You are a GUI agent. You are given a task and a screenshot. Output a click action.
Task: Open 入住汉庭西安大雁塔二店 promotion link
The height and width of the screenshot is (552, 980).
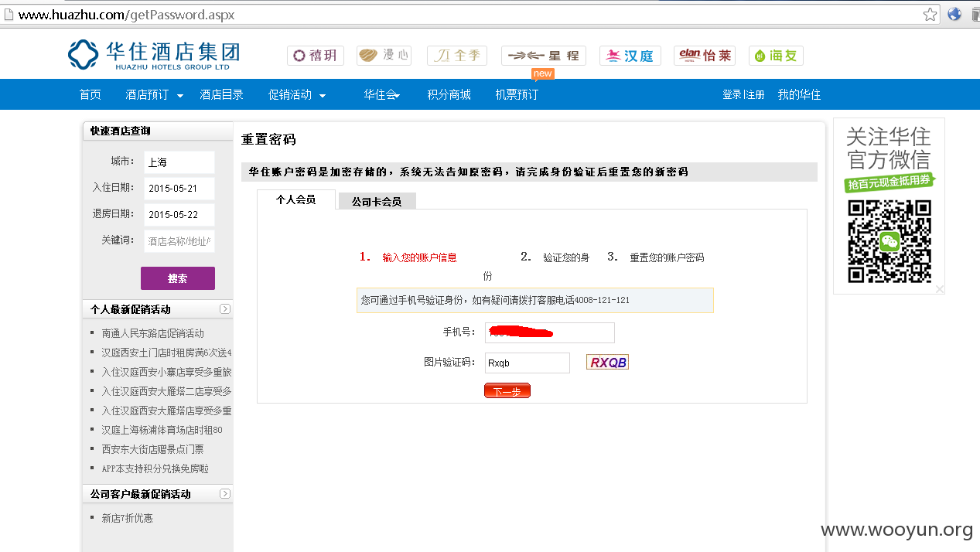[166, 391]
